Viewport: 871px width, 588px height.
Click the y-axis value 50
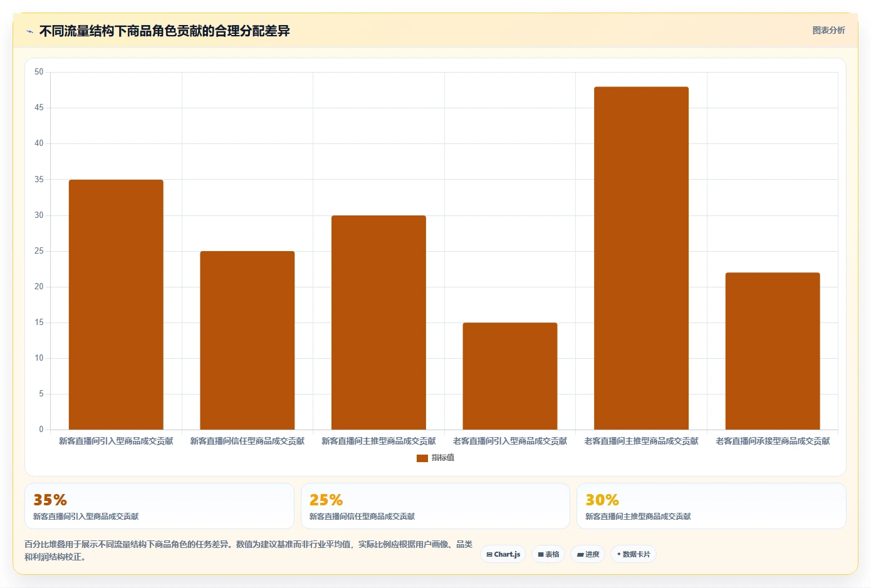click(39, 72)
